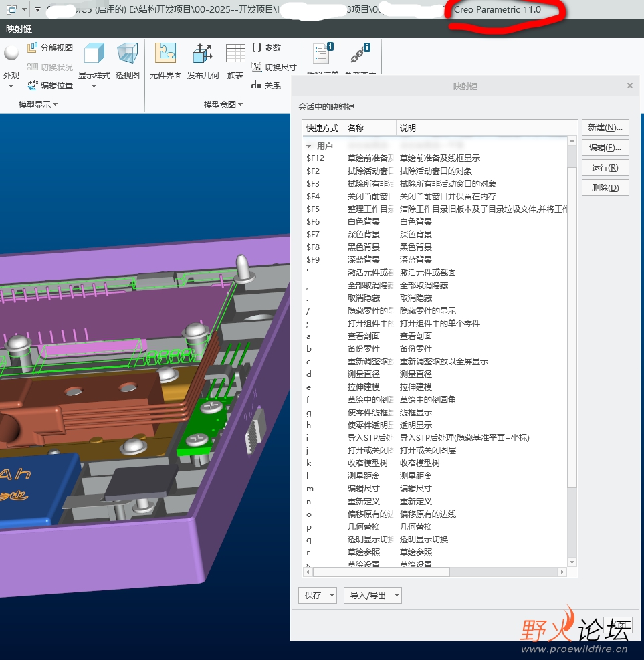This screenshot has width=644, height=660.
Task: Select the 'e' 拉伸建模 mapkey row
Action: (x=435, y=387)
